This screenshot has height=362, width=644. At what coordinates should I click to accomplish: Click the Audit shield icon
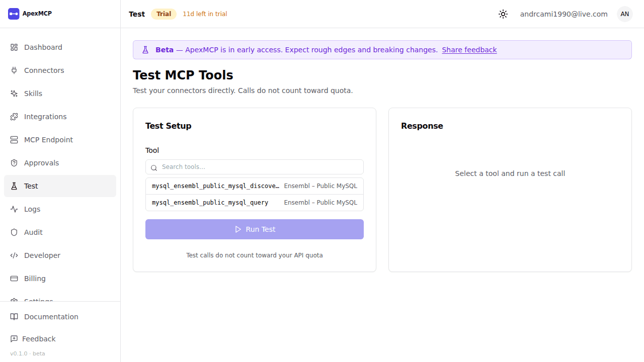point(14,232)
